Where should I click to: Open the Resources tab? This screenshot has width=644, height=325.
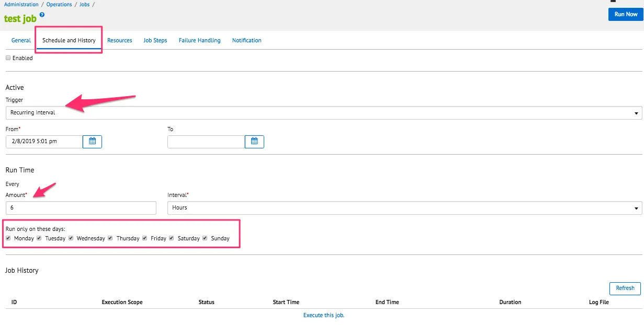(x=120, y=40)
